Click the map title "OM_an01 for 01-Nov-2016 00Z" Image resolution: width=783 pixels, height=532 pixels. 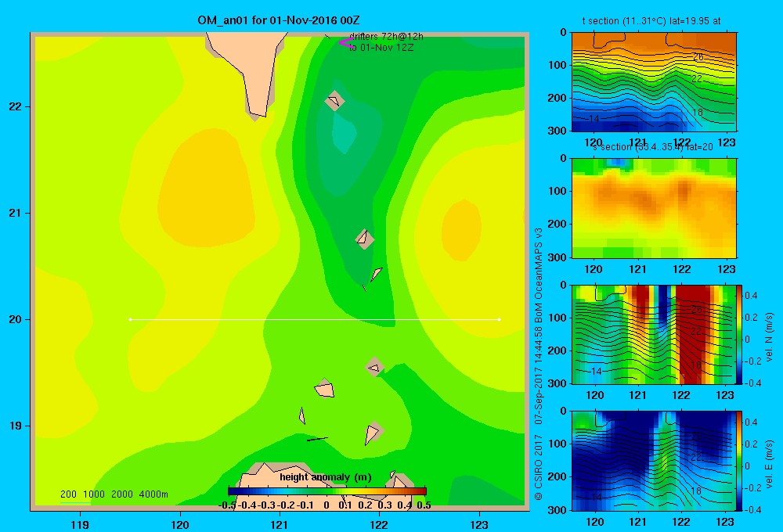click(279, 20)
